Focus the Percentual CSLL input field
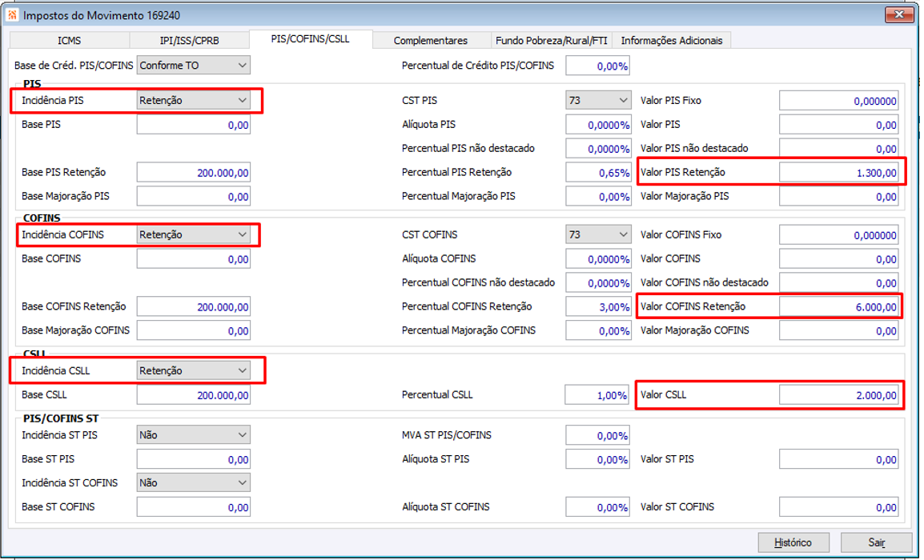The width and height of the screenshot is (924, 560). pos(597,395)
